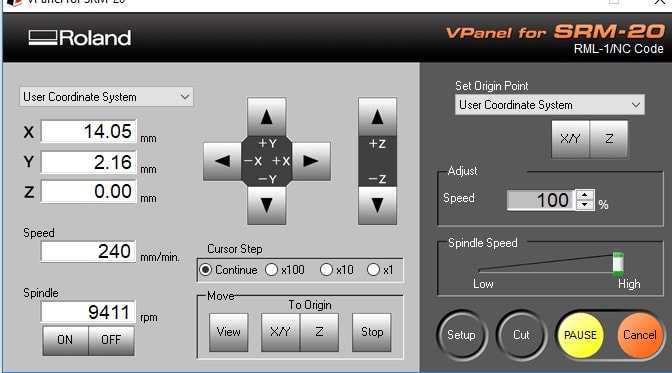Raise the spindle with +Z arrow

[378, 117]
